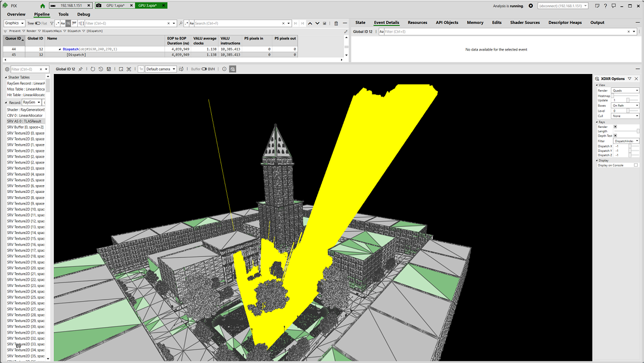The height and width of the screenshot is (363, 644).
Task: Switch to GPU 1.xpix document tab
Action: [114, 6]
